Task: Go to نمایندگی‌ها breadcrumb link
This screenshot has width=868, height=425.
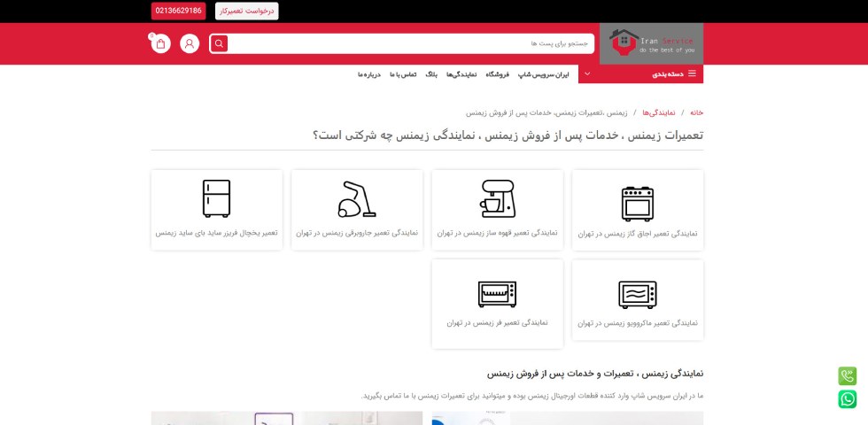Action: [659, 112]
